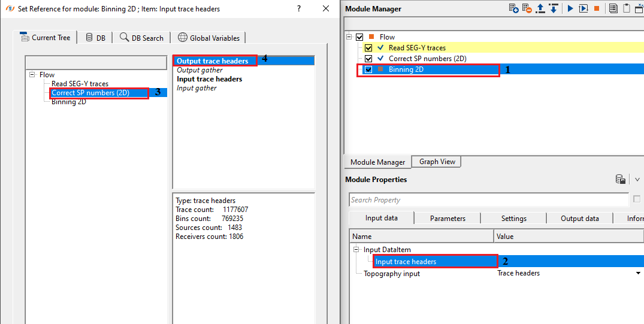Collapse the Input DataItem tree node
Image resolution: width=644 pixels, height=324 pixels.
click(356, 250)
